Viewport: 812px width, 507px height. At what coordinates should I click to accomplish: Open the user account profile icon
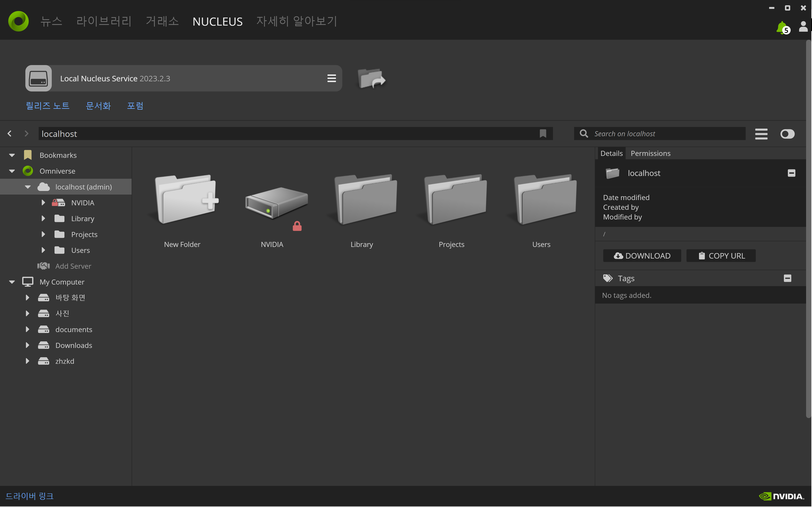click(803, 26)
